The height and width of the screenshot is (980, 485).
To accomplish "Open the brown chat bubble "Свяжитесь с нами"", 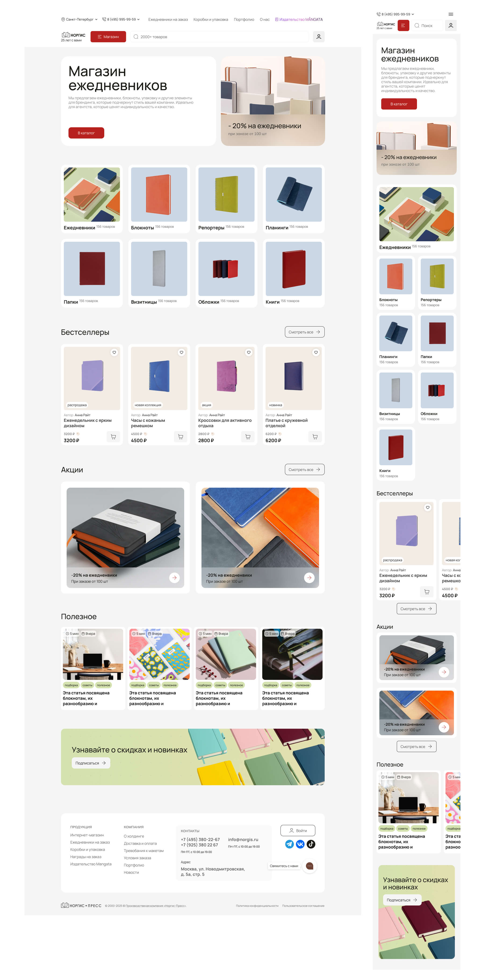I will 309,866.
